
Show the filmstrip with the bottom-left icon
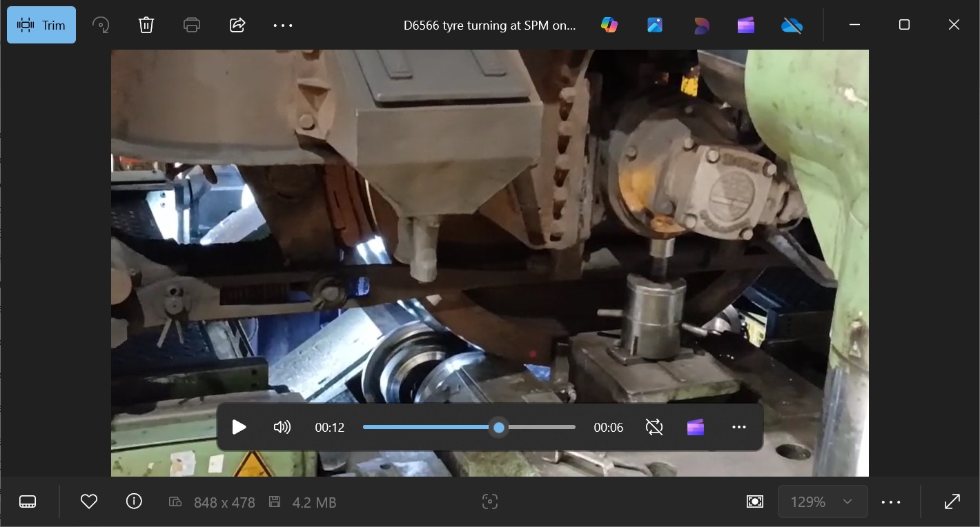click(x=28, y=501)
